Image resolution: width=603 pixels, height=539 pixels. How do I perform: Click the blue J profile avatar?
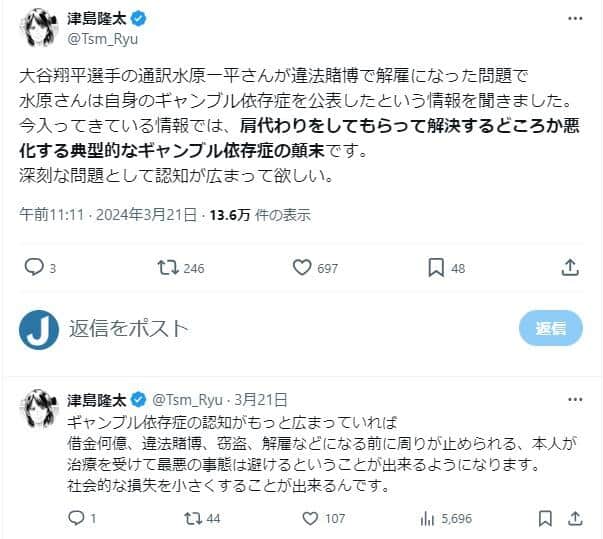click(41, 328)
